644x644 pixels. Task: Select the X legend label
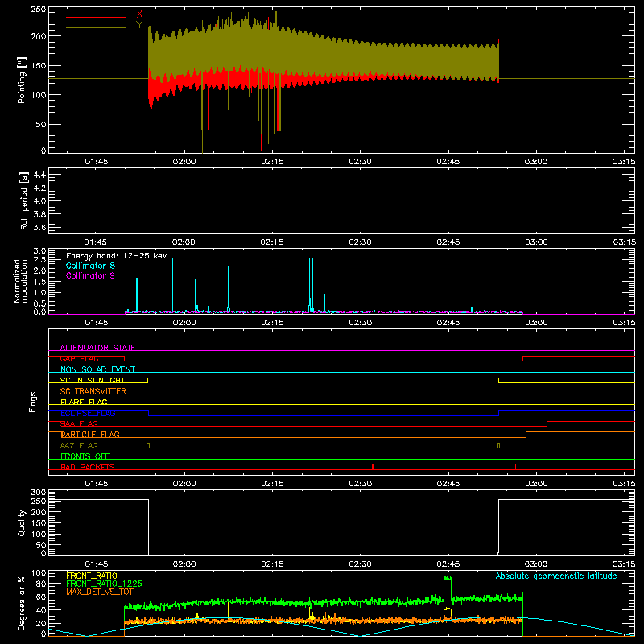[x=139, y=14]
